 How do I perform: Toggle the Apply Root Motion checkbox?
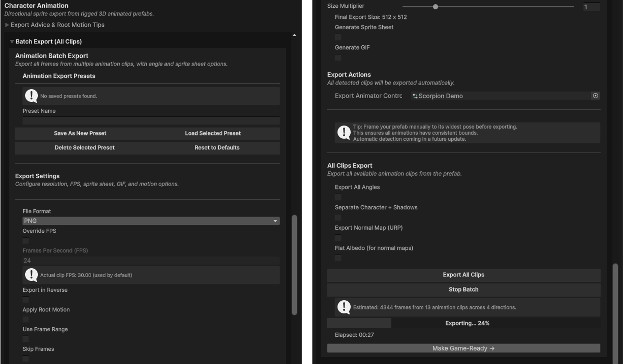point(26,319)
